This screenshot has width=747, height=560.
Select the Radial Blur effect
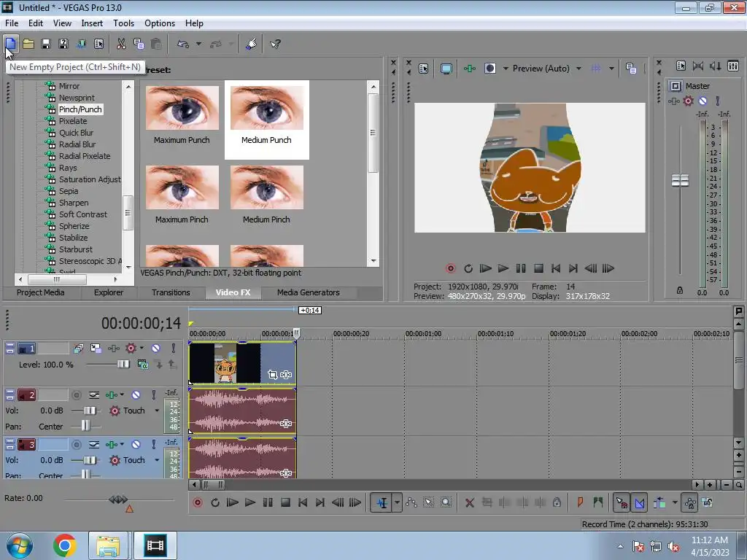pyautogui.click(x=77, y=144)
